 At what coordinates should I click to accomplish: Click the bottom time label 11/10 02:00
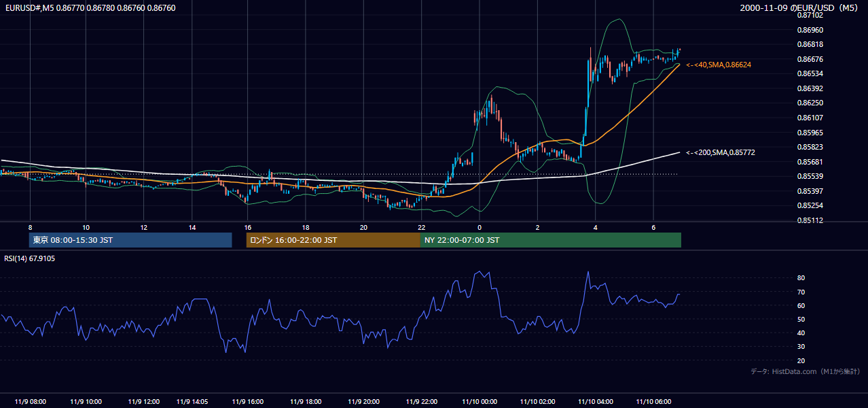click(x=537, y=401)
